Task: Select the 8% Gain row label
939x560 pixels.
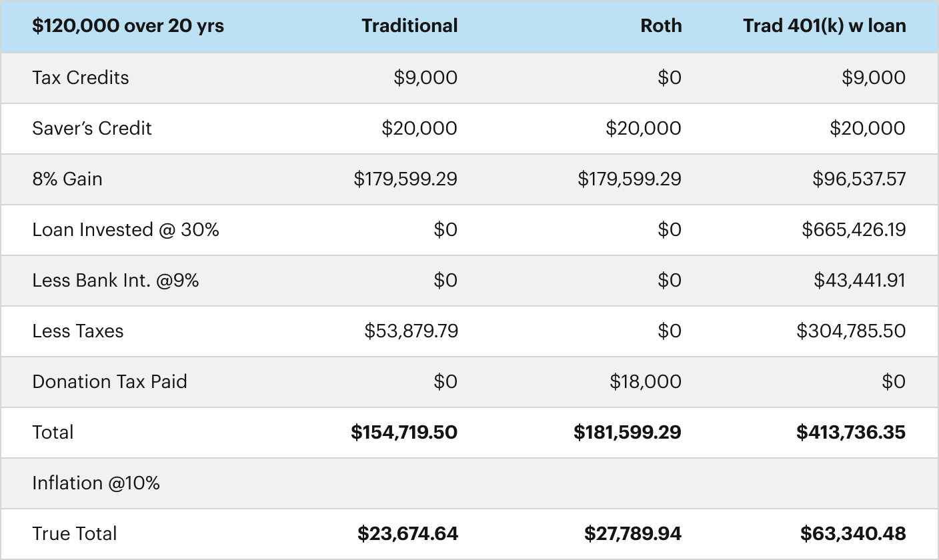Action: pos(67,179)
